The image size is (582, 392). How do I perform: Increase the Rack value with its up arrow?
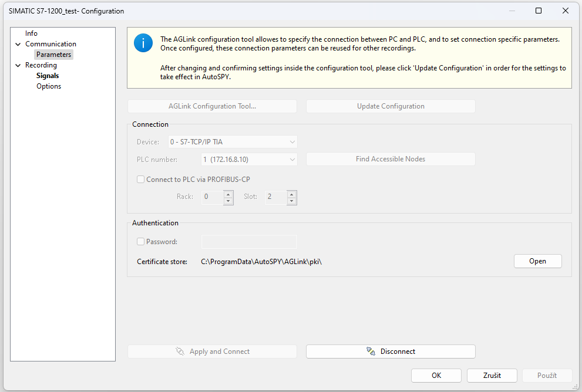pyautogui.click(x=228, y=194)
